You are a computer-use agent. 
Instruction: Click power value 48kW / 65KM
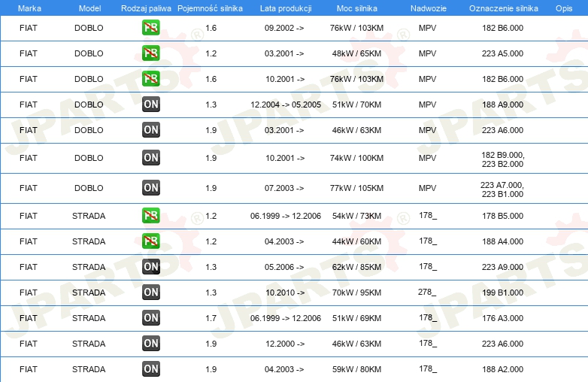pyautogui.click(x=356, y=53)
